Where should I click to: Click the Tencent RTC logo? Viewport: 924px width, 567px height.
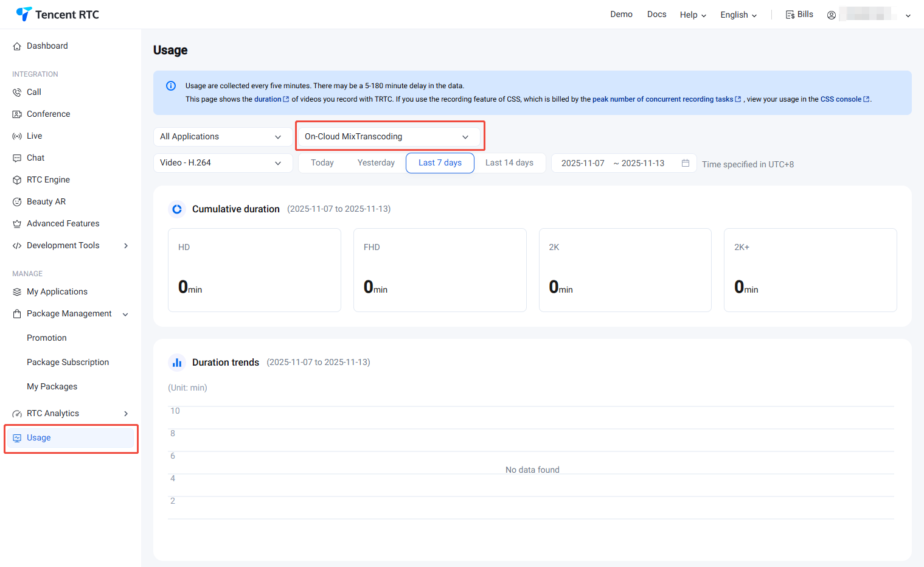[58, 15]
